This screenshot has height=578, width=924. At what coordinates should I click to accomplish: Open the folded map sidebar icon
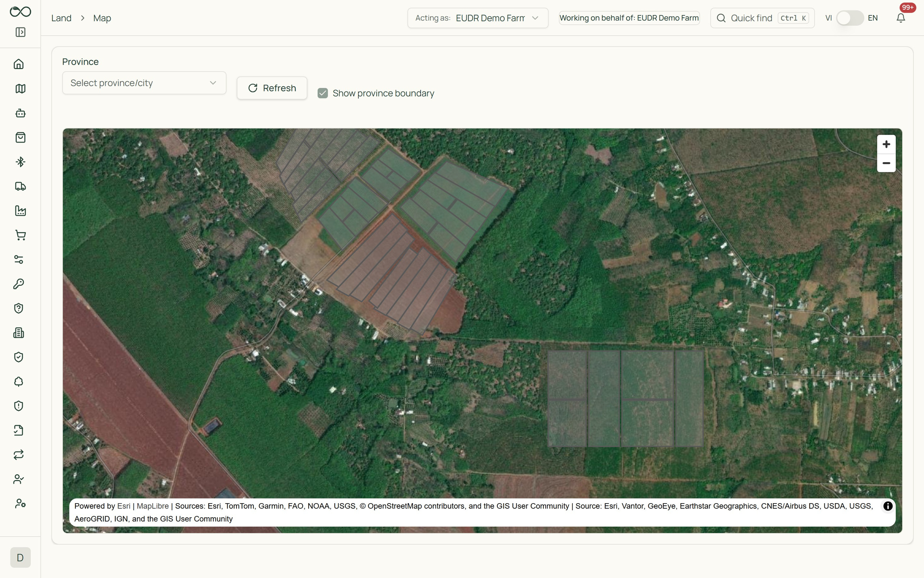coord(20,89)
